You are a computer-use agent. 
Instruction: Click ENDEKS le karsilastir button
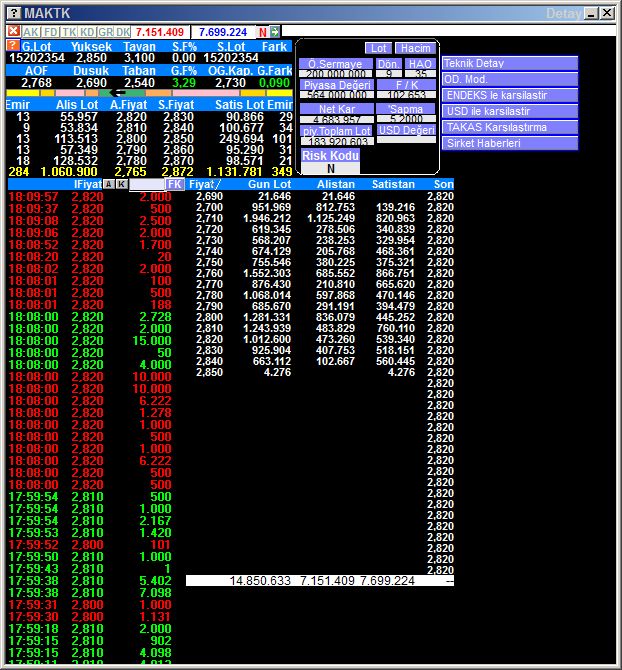(510, 95)
